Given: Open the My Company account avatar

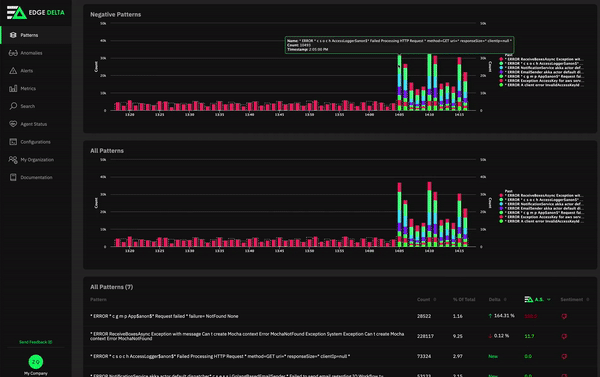Looking at the screenshot, I should pos(36,362).
